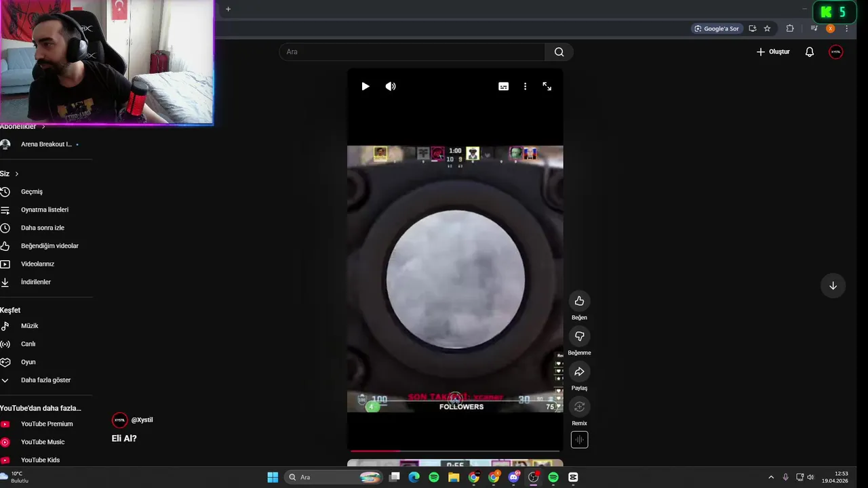The image size is (868, 488).
Task: Bookmark this page with star icon
Action: [767, 28]
